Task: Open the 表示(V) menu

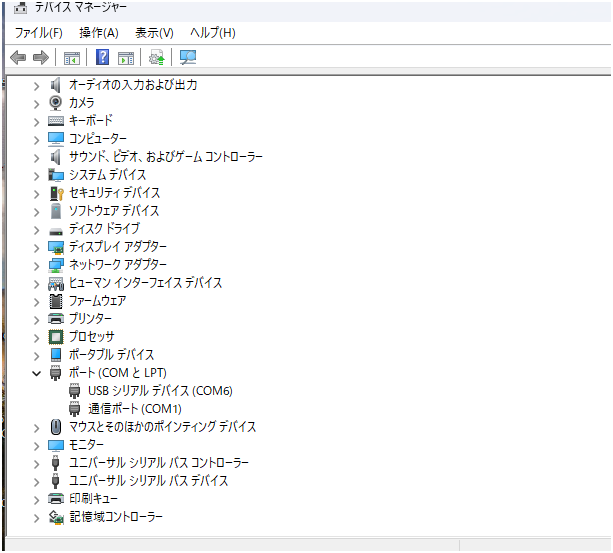Action: click(x=154, y=32)
